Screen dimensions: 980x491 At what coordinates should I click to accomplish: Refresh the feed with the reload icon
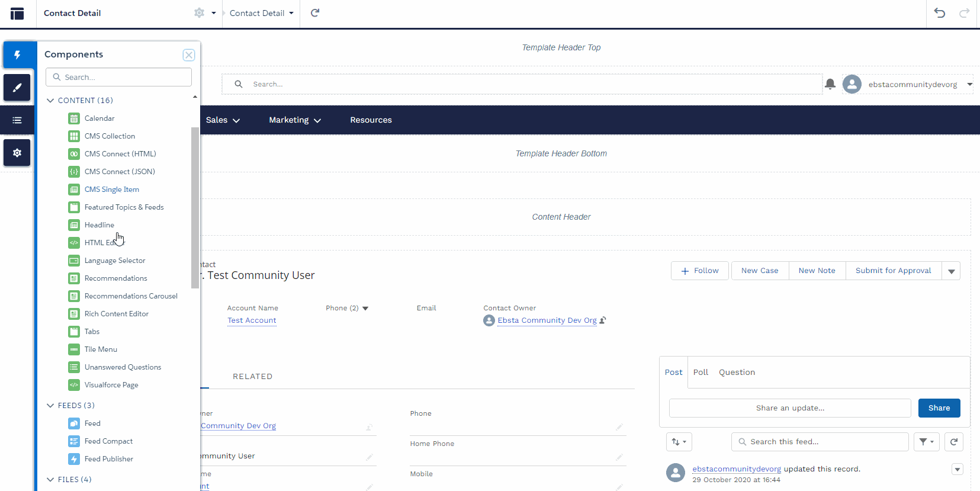954,442
